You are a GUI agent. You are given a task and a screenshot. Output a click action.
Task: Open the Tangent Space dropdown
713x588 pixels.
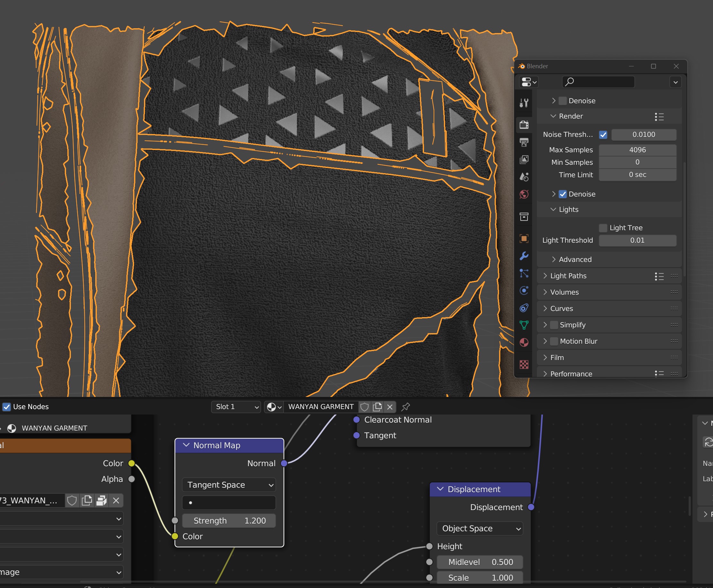229,485
